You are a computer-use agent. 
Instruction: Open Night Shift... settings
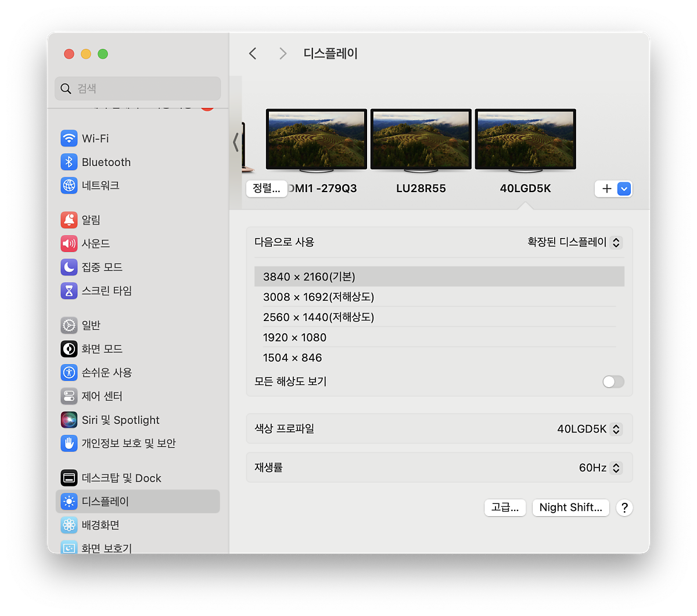tap(571, 507)
